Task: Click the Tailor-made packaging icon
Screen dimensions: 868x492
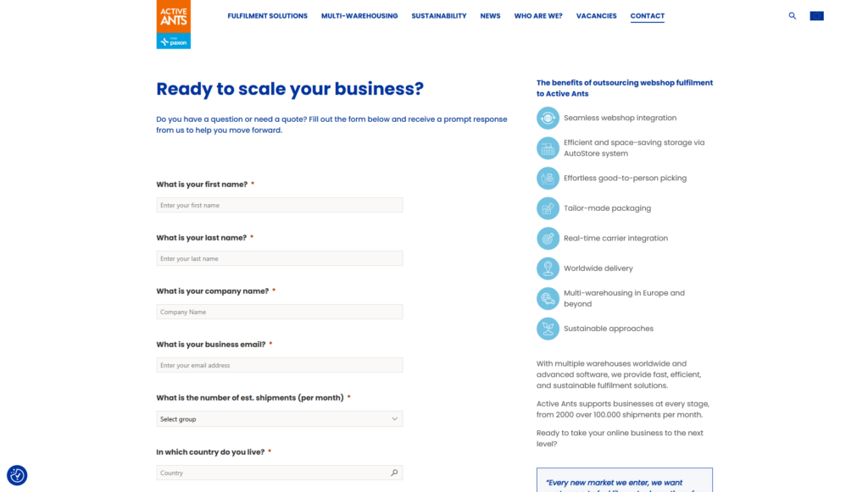Action: [x=548, y=208]
